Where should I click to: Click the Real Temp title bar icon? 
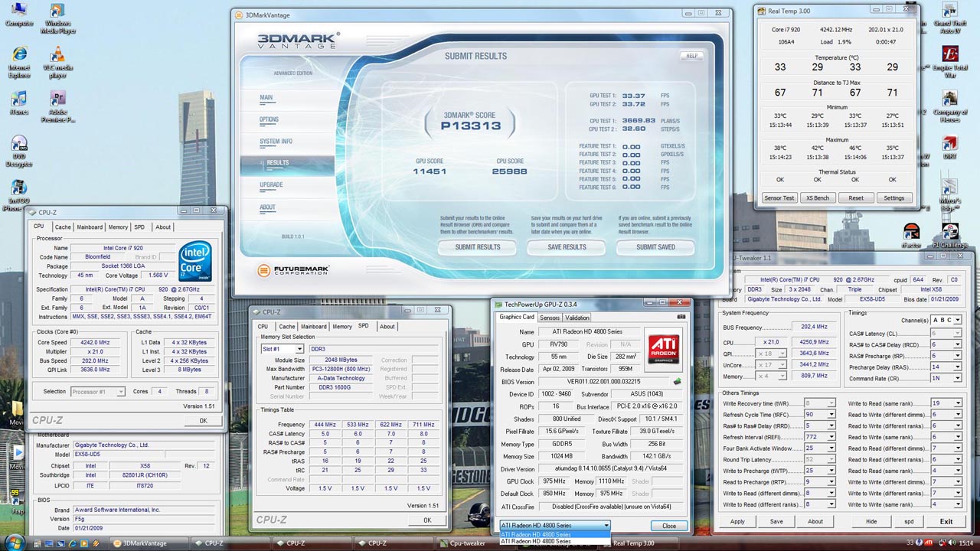(761, 11)
